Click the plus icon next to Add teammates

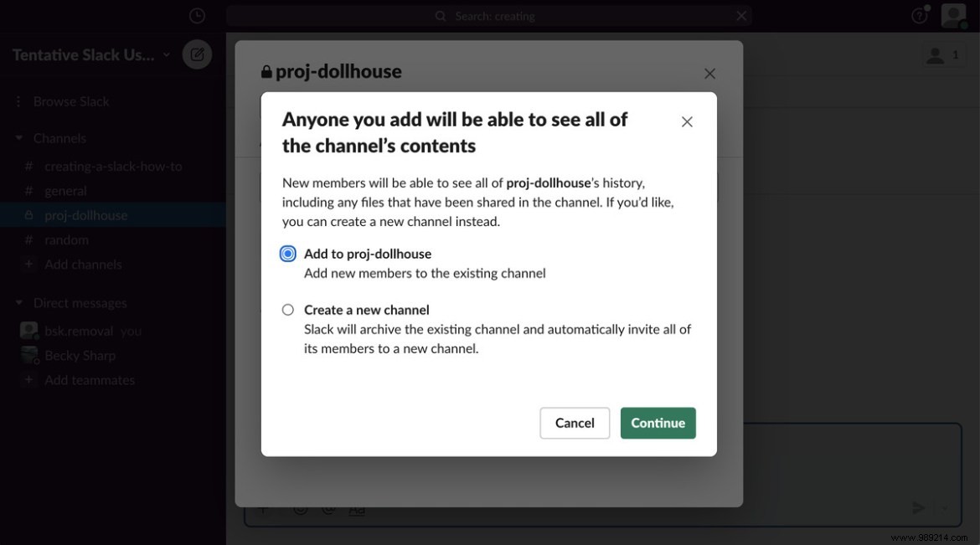[28, 379]
